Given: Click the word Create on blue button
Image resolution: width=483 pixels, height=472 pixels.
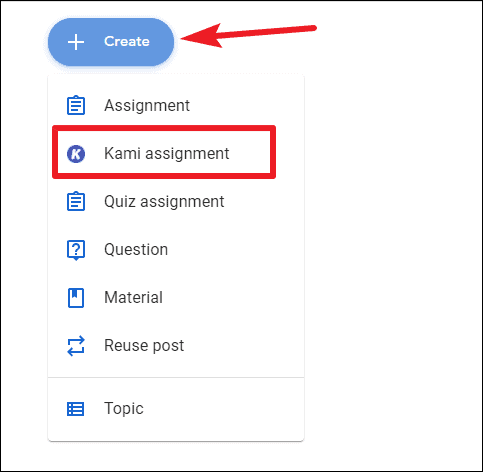Looking at the screenshot, I should pyautogui.click(x=127, y=42).
